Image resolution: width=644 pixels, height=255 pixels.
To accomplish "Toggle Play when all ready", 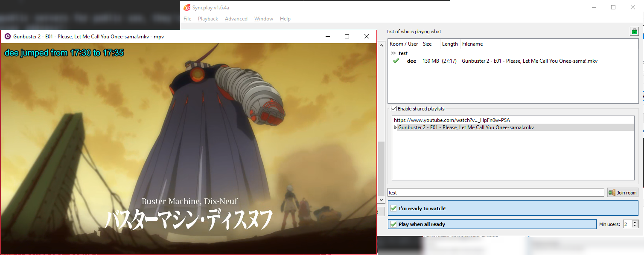I will (x=393, y=224).
